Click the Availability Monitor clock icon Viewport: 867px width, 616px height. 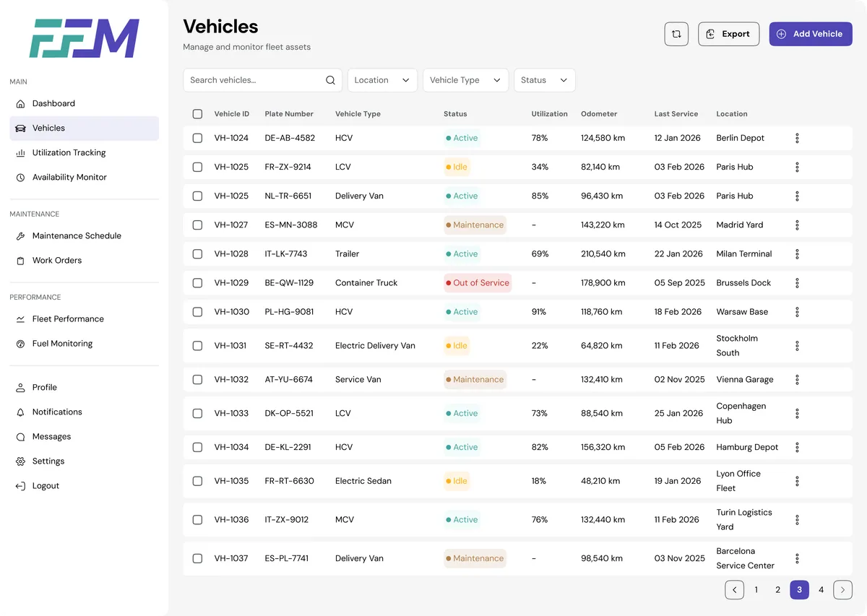coord(20,177)
